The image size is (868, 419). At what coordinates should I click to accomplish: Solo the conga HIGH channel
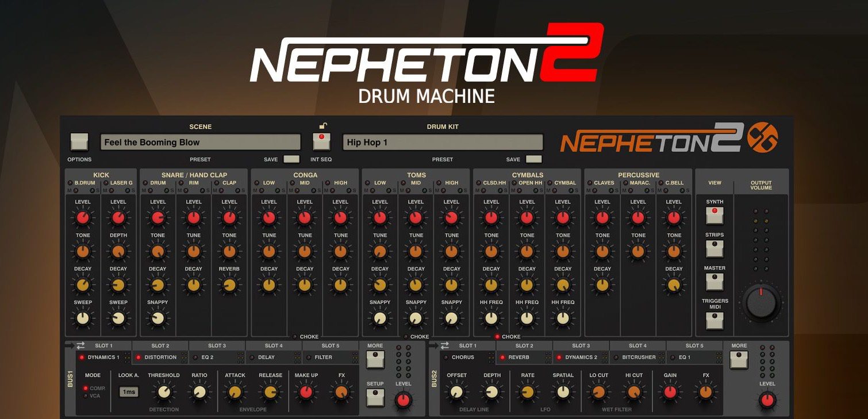348,190
